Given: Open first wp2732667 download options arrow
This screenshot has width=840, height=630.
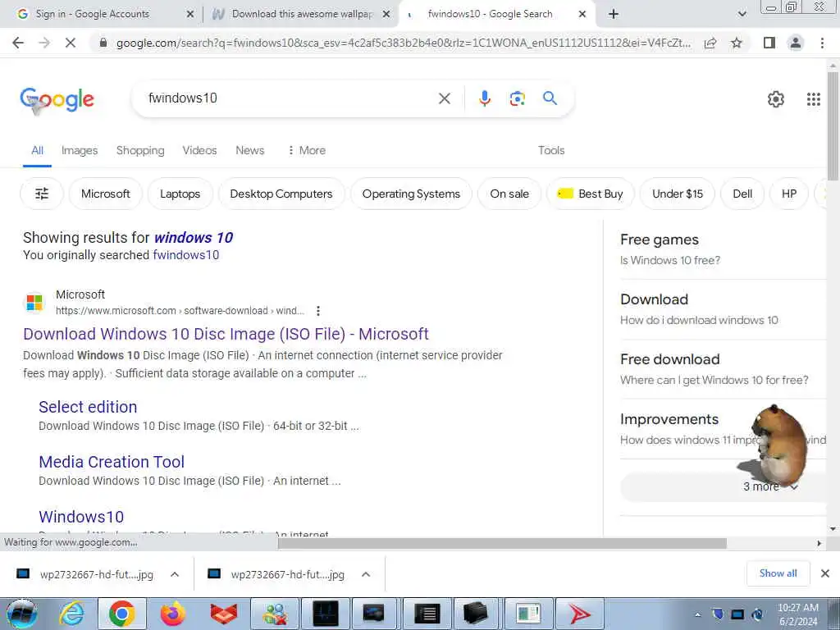Looking at the screenshot, I should pyautogui.click(x=175, y=574).
